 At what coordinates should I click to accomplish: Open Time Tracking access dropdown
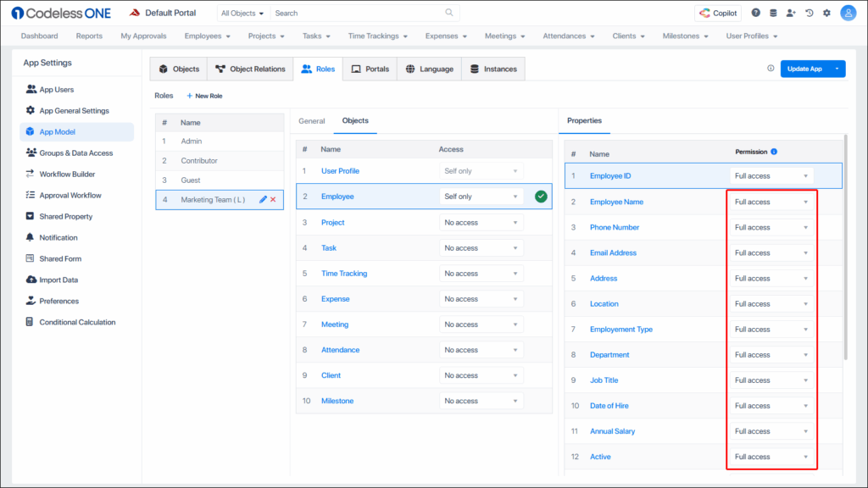pos(481,274)
